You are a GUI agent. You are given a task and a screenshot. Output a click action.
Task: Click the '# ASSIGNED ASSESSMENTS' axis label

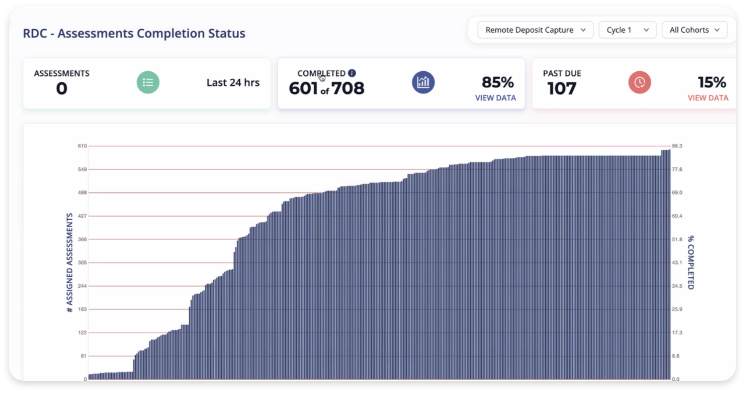[70, 262]
